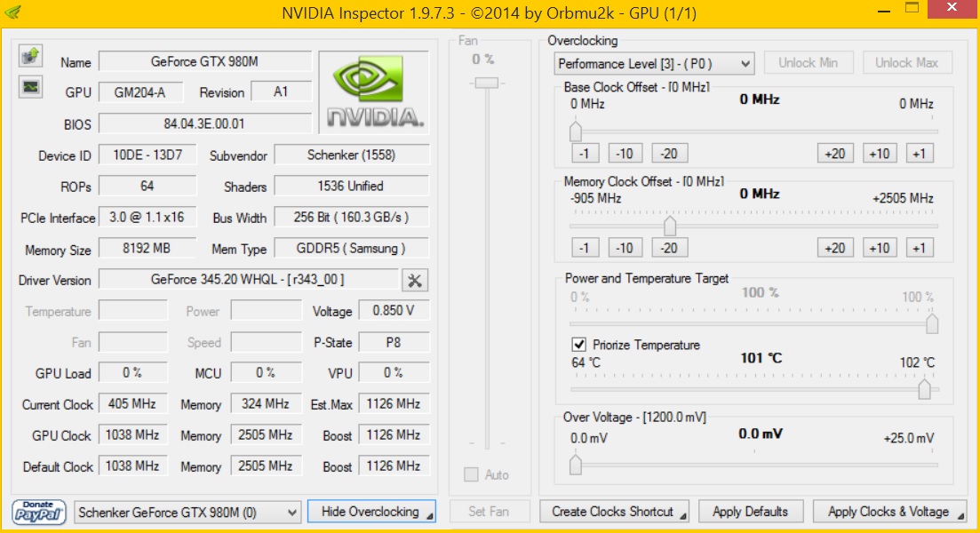Image resolution: width=980 pixels, height=533 pixels.
Task: Click the Driver Version field
Action: [248, 279]
